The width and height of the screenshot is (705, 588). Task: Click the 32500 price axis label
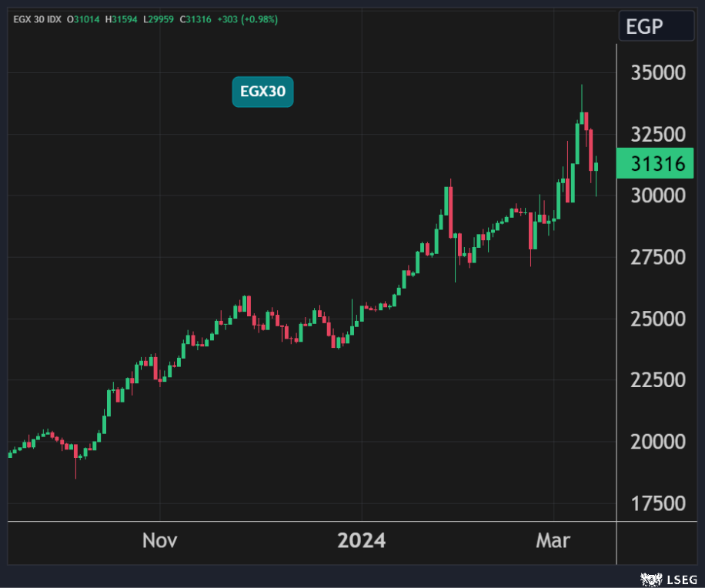pos(658,135)
